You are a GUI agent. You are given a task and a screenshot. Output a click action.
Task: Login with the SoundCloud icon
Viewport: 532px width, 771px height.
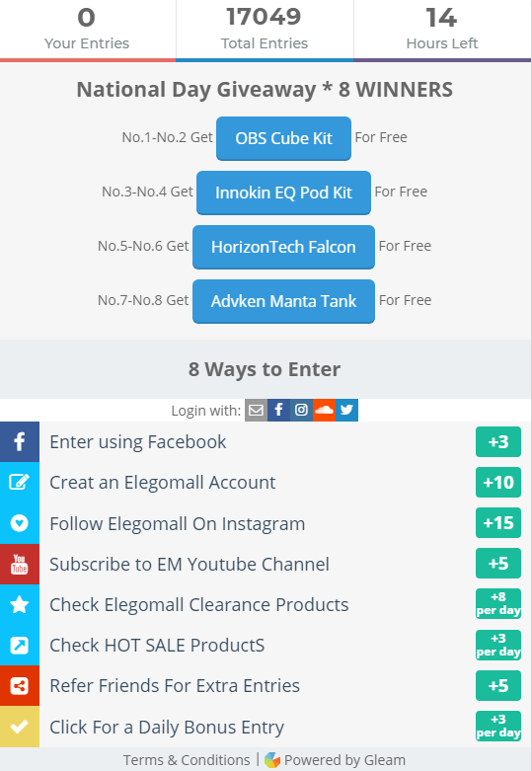tap(324, 410)
